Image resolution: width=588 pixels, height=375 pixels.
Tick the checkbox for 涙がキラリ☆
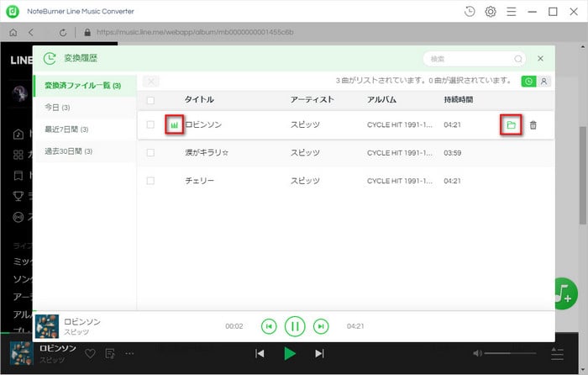point(150,153)
